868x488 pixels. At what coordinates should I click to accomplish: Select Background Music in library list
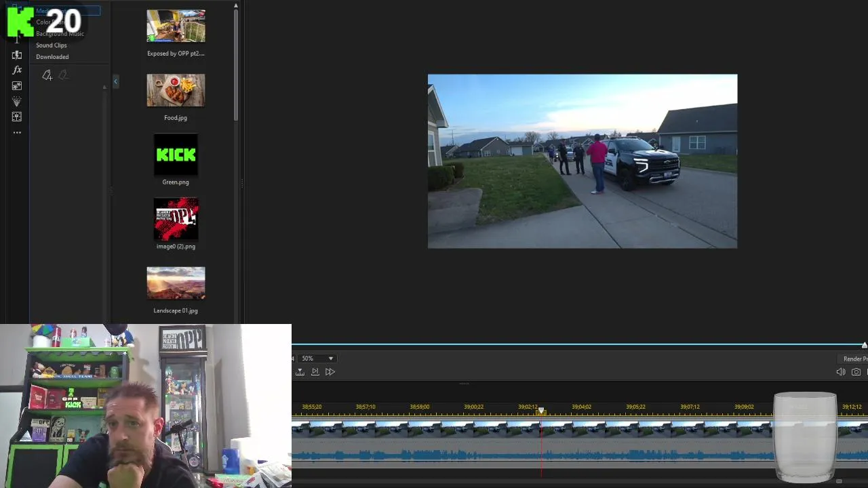(x=60, y=34)
